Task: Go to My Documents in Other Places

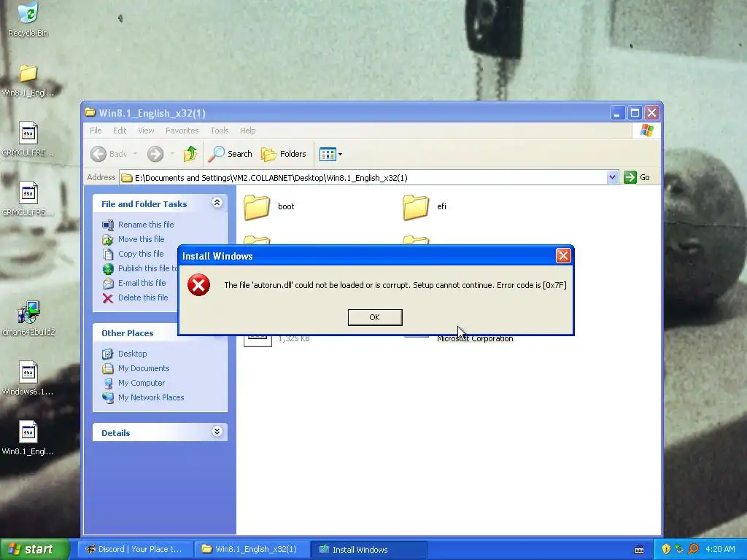Action: tap(144, 368)
